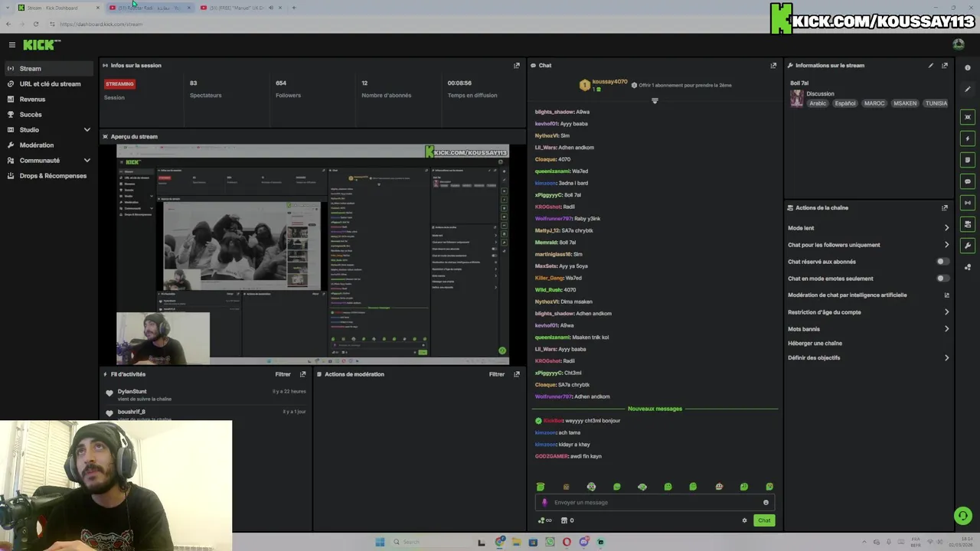Send message with the green Chat button
Image resolution: width=980 pixels, height=551 pixels.
764,520
